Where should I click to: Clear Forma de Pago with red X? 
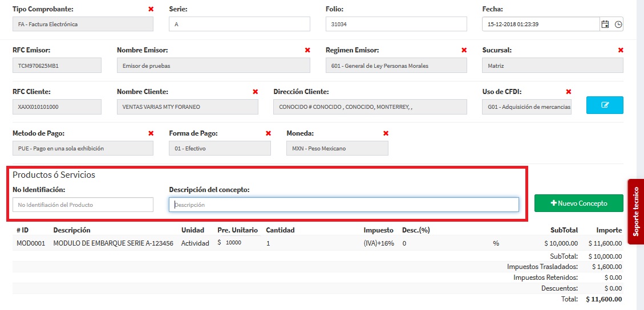pos(268,133)
